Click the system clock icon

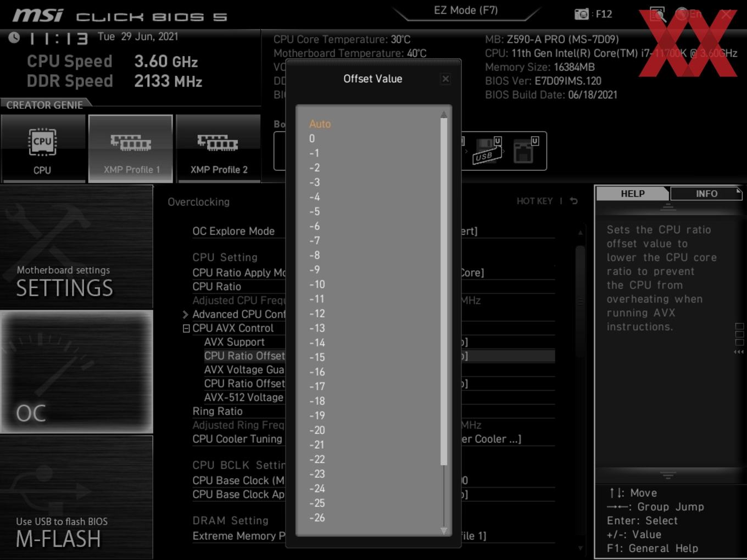coord(14,37)
